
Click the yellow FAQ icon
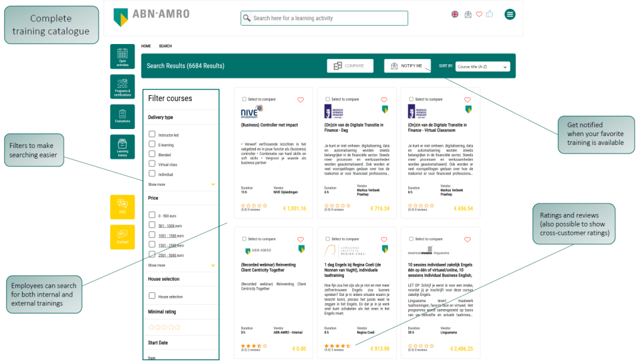[123, 206]
